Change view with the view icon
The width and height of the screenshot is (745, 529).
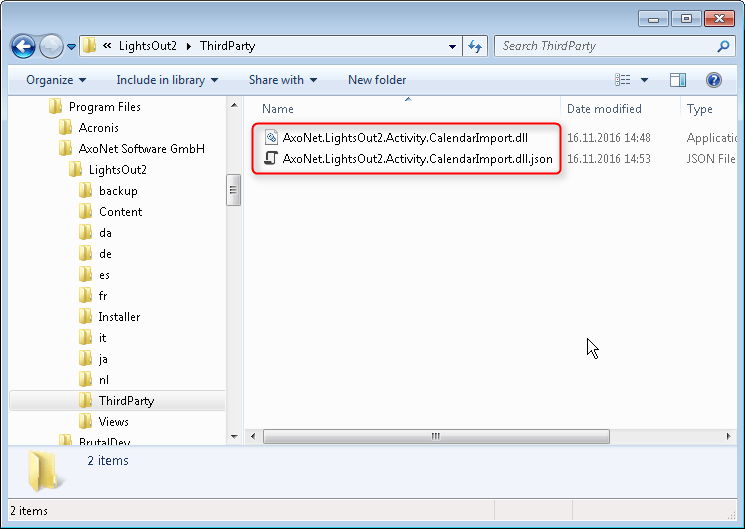(x=622, y=80)
